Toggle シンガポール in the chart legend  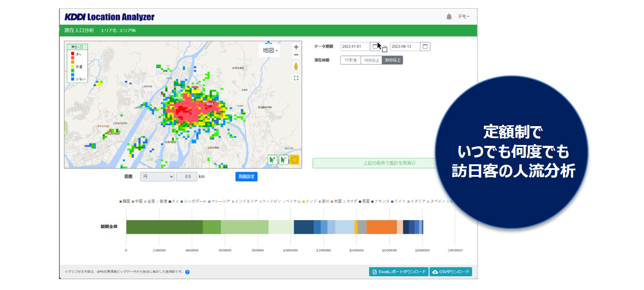click(x=194, y=201)
